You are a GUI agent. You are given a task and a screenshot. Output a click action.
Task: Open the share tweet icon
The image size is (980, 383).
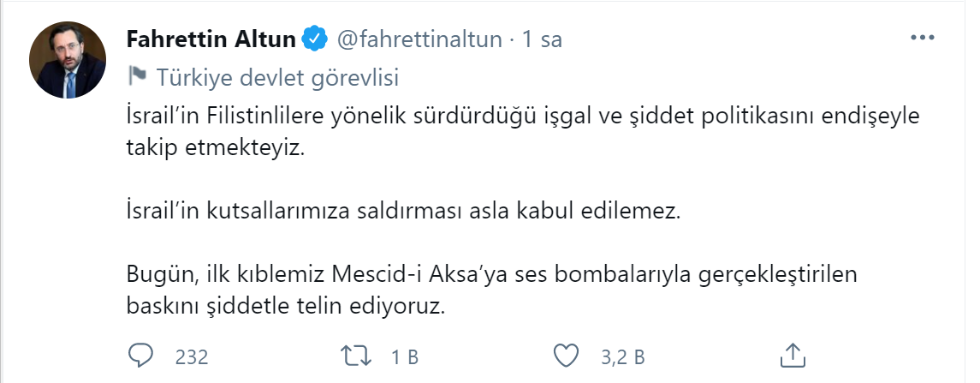tap(793, 355)
